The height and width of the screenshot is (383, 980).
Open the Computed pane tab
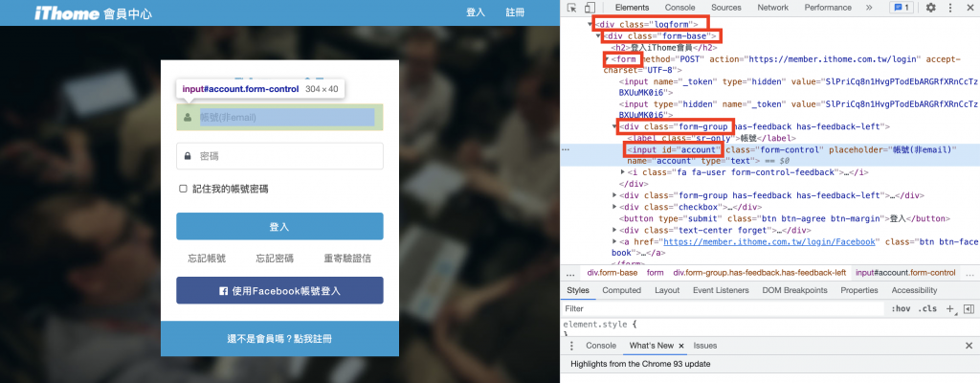[x=622, y=290]
